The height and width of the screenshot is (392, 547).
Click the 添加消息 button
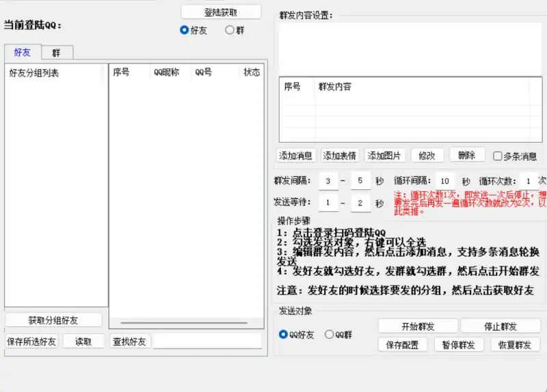tap(296, 156)
